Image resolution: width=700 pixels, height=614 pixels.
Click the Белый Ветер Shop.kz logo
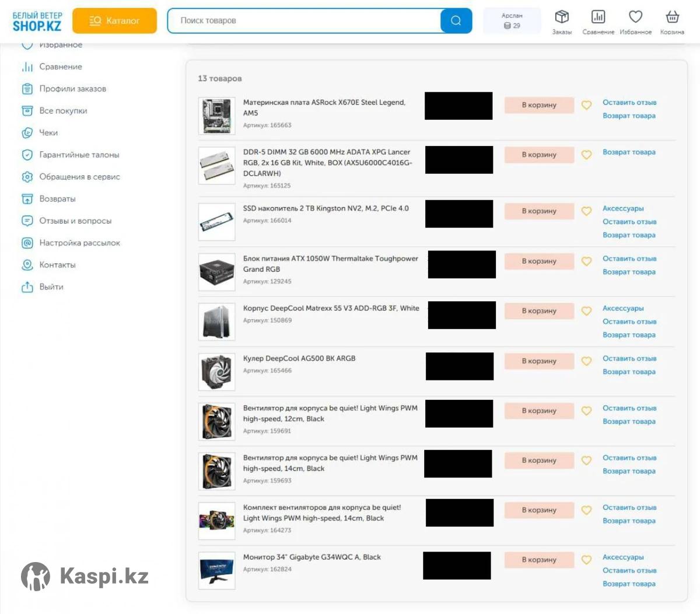[x=37, y=22]
